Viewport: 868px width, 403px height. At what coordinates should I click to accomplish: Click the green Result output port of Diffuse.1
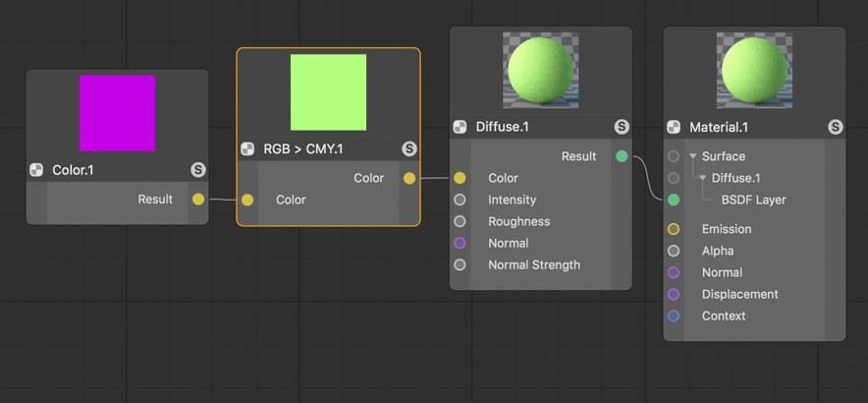[622, 156]
